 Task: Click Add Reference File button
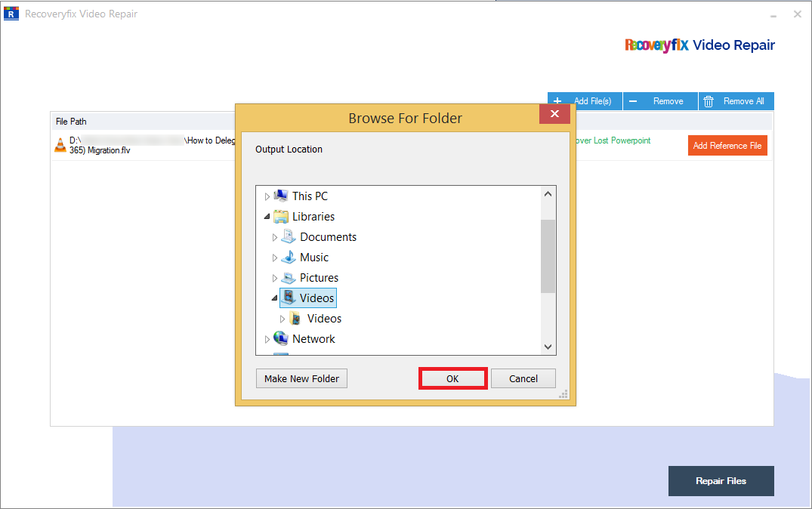(x=727, y=146)
